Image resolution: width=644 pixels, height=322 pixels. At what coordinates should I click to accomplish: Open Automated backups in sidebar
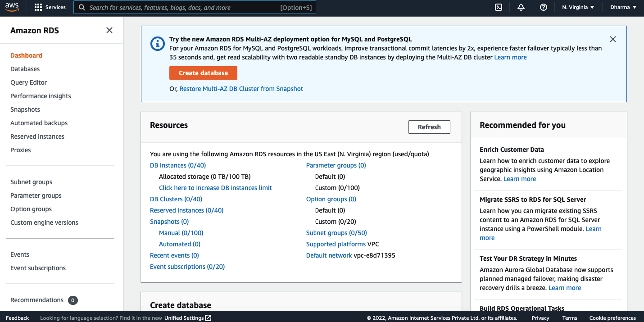39,123
